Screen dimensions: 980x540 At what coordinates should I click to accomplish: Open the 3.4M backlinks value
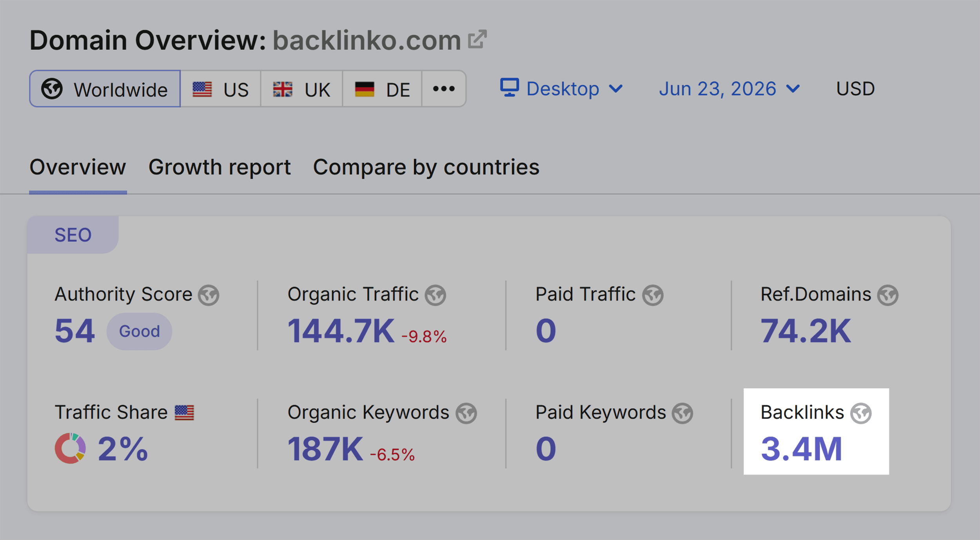801,449
